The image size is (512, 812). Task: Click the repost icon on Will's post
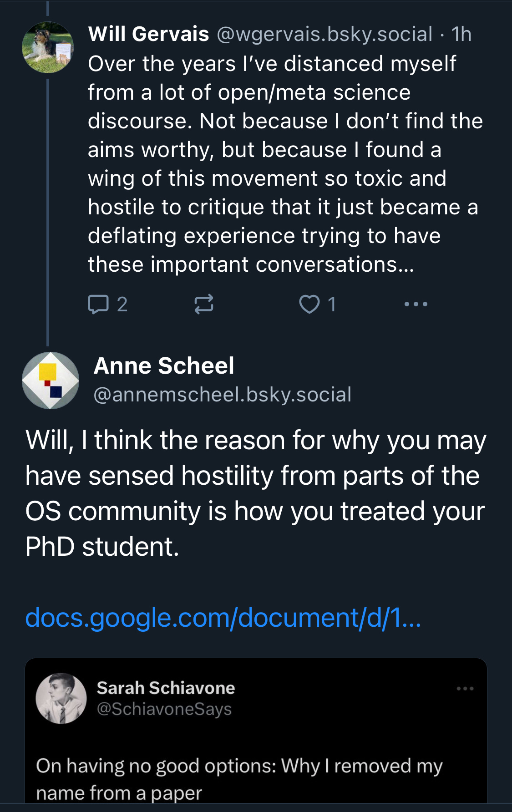click(203, 304)
